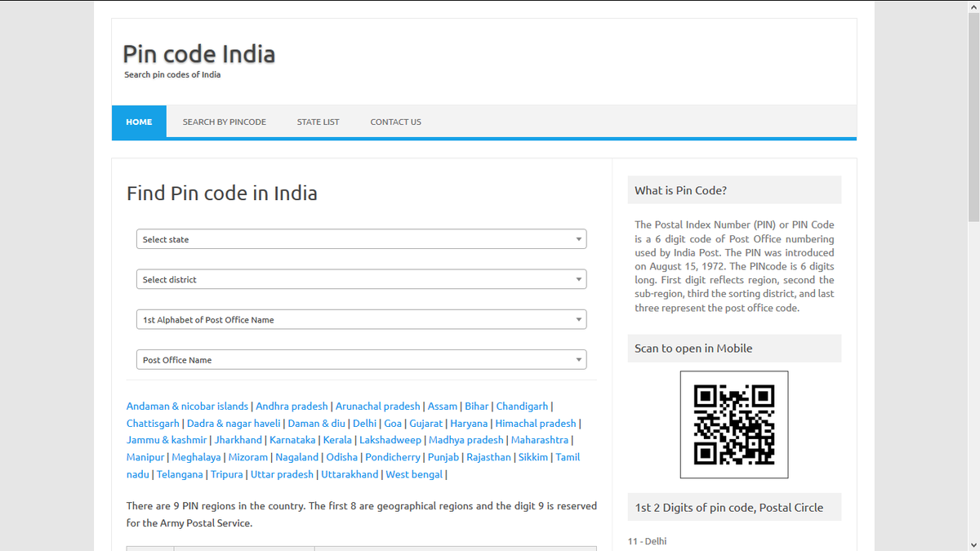
Task: Open the Bihar state link
Action: click(x=477, y=406)
